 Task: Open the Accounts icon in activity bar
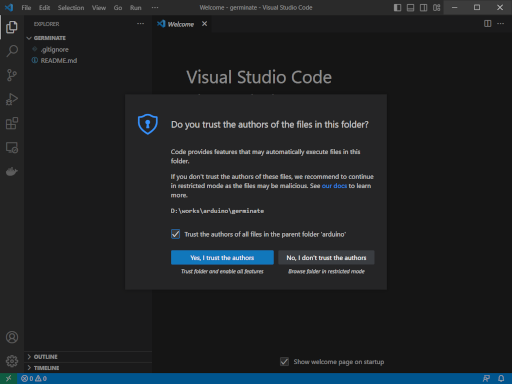point(12,337)
